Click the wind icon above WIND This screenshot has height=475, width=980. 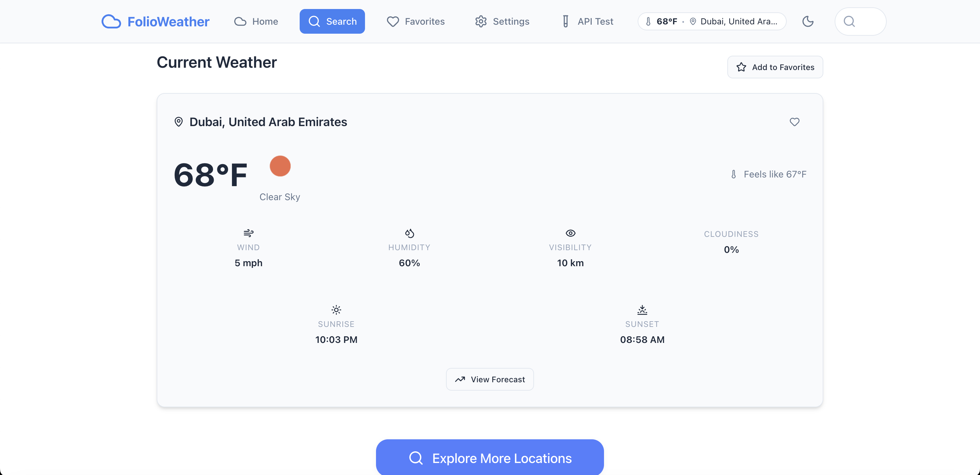(248, 232)
